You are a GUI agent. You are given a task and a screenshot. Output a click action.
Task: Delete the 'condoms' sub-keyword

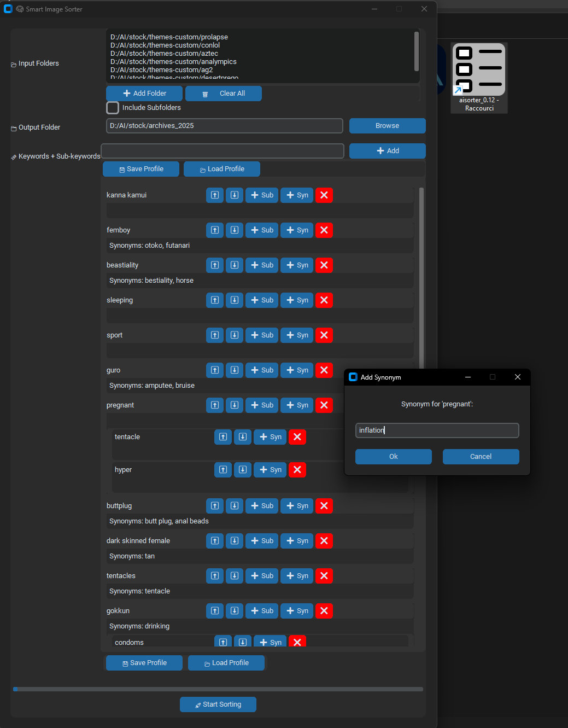coord(297,642)
